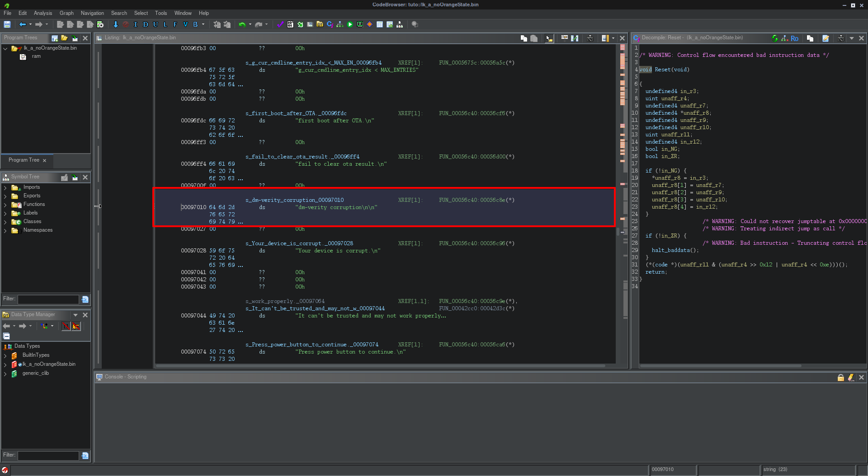Viewport: 868px width, 476px height.
Task: Re-decompile using the green refresh icon
Action: [775, 38]
